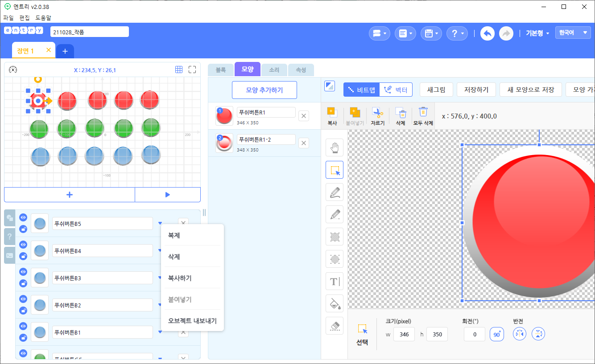Open the speed gauge control
Screen dimensions: 595x364
12,70
